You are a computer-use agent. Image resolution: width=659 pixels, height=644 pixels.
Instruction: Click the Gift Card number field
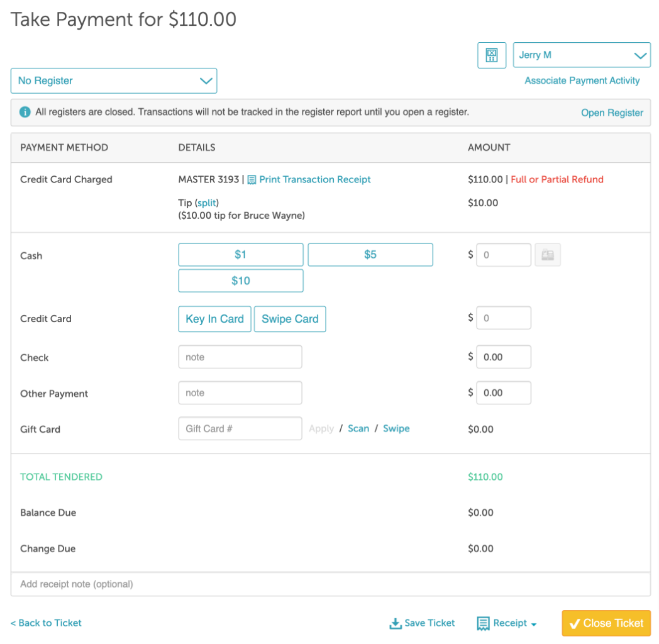click(240, 428)
